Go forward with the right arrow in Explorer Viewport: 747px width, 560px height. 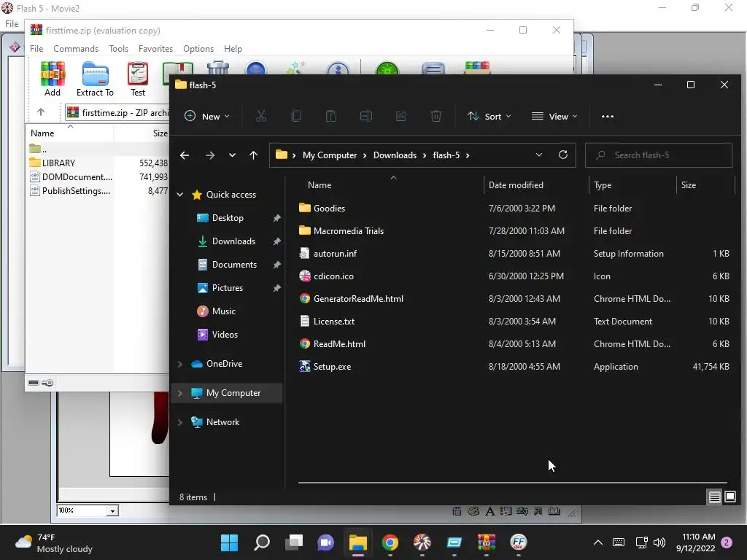pos(209,155)
